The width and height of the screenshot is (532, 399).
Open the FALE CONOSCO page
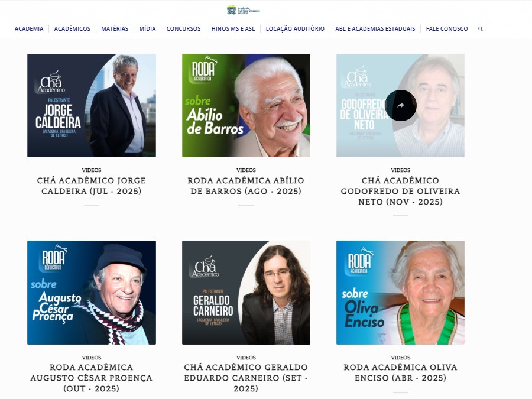pos(447,29)
